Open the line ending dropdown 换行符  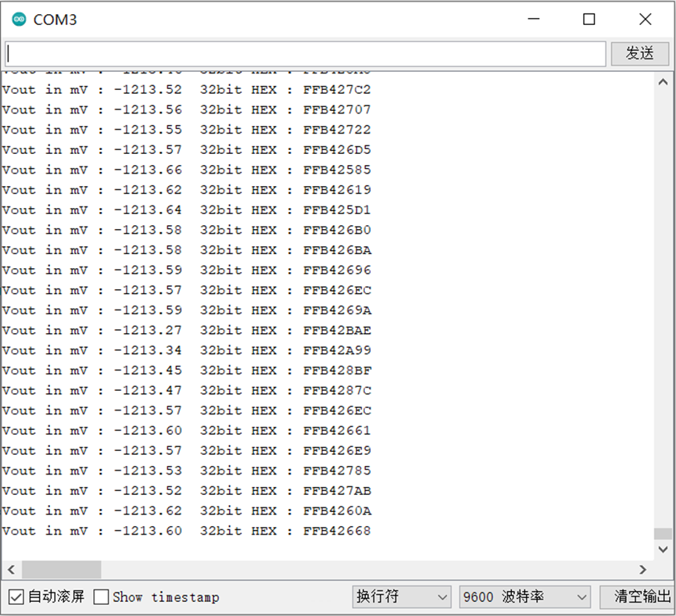point(401,596)
